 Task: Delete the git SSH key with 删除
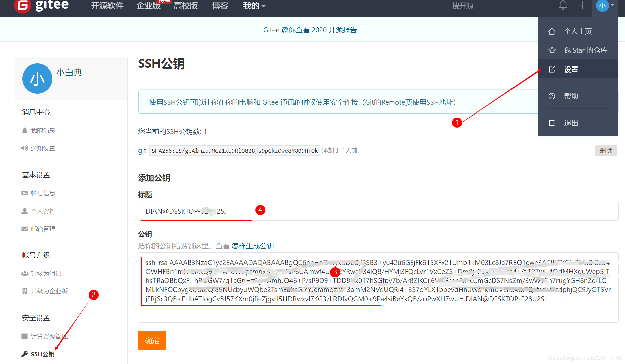606,151
